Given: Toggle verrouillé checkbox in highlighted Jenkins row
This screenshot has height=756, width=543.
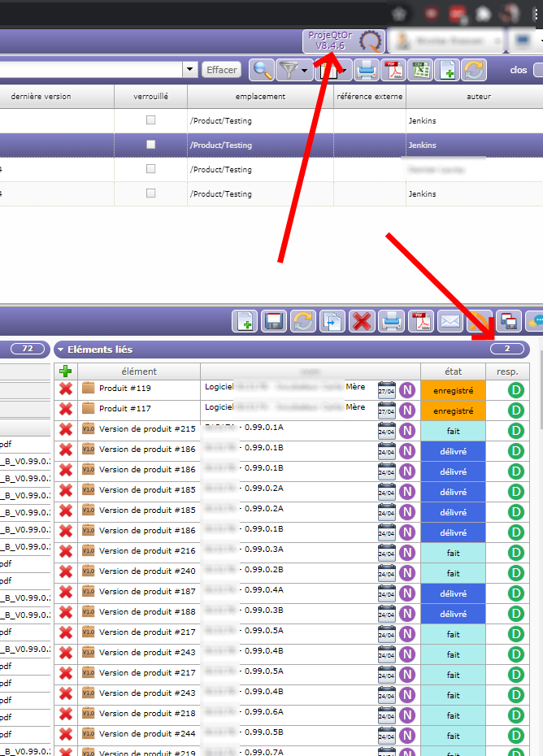Looking at the screenshot, I should [x=150, y=145].
